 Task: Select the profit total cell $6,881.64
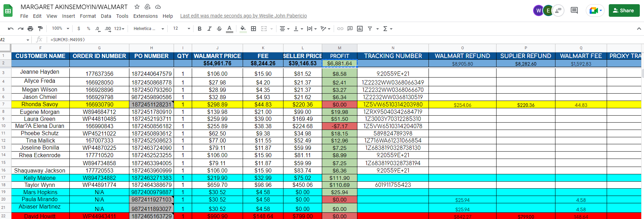340,64
